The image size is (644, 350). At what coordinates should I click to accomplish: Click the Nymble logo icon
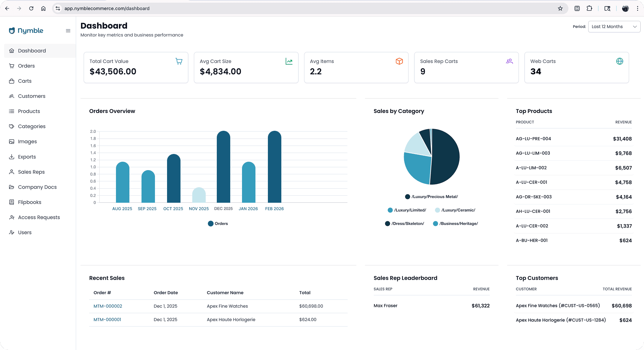coord(12,31)
